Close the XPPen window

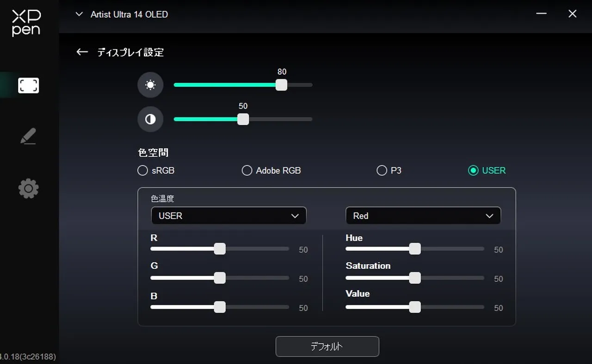(x=573, y=14)
